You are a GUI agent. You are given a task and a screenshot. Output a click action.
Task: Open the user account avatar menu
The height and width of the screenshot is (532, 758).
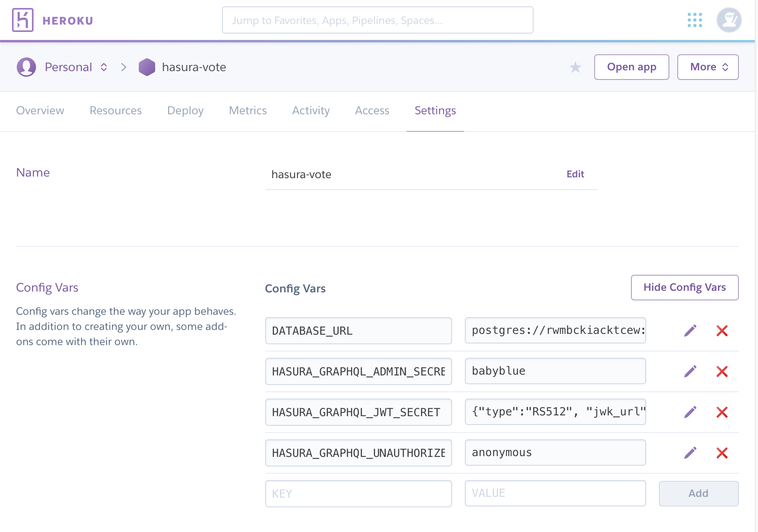729,20
